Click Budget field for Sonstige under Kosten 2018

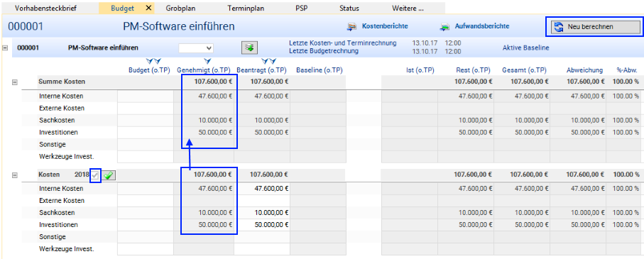pyautogui.click(x=146, y=237)
